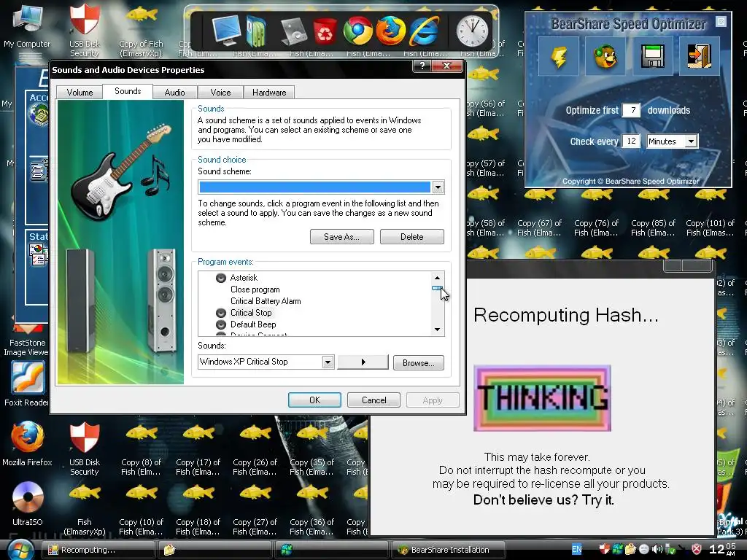The width and height of the screenshot is (747, 560).
Task: Click the volume speaker icon in system tray
Action: click(x=657, y=549)
